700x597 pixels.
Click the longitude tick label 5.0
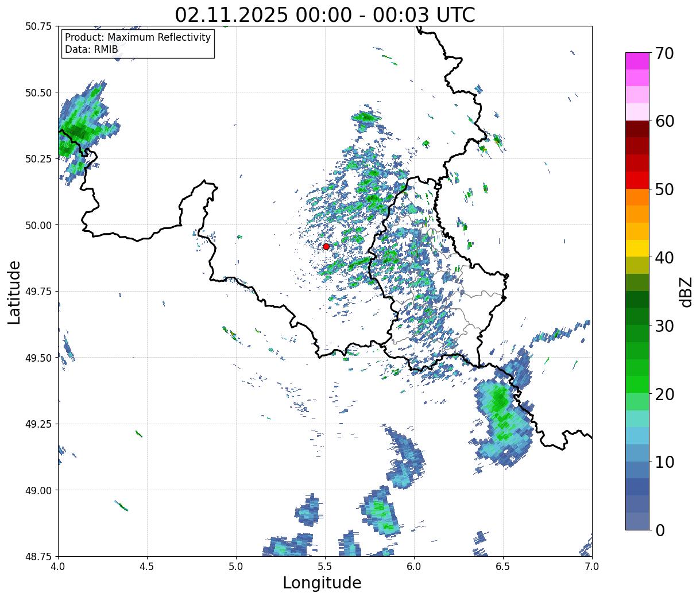236,566
